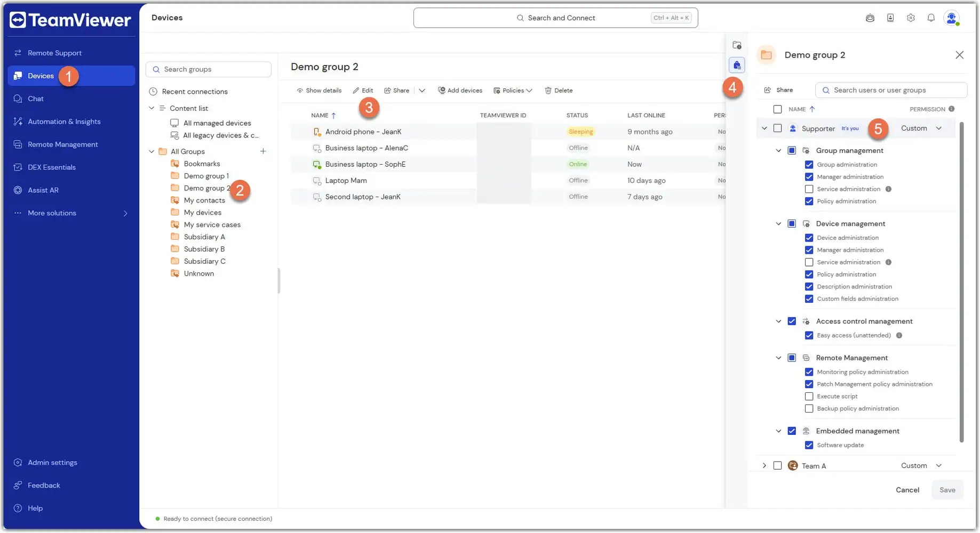This screenshot has width=980, height=533.
Task: Click the Supporter user icon
Action: (793, 128)
